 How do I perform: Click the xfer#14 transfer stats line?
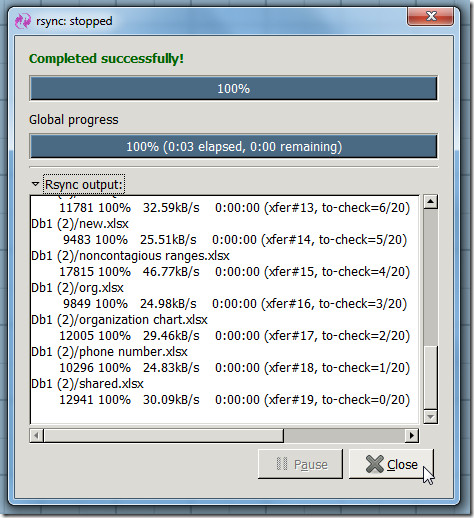(235, 240)
